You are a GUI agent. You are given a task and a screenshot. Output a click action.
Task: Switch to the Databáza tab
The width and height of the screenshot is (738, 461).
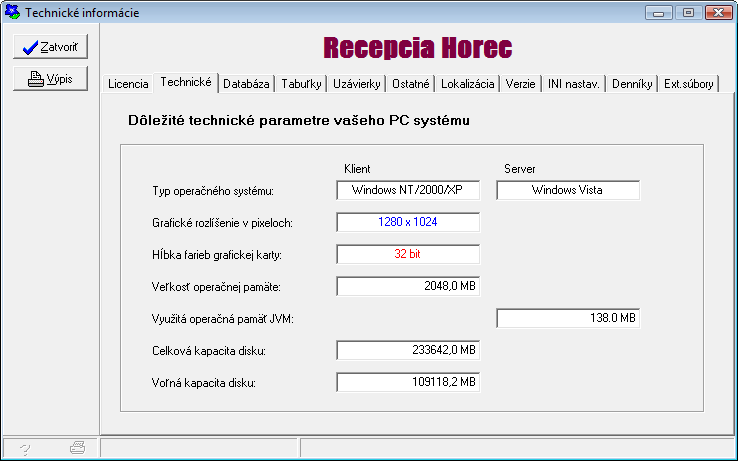[246, 85]
